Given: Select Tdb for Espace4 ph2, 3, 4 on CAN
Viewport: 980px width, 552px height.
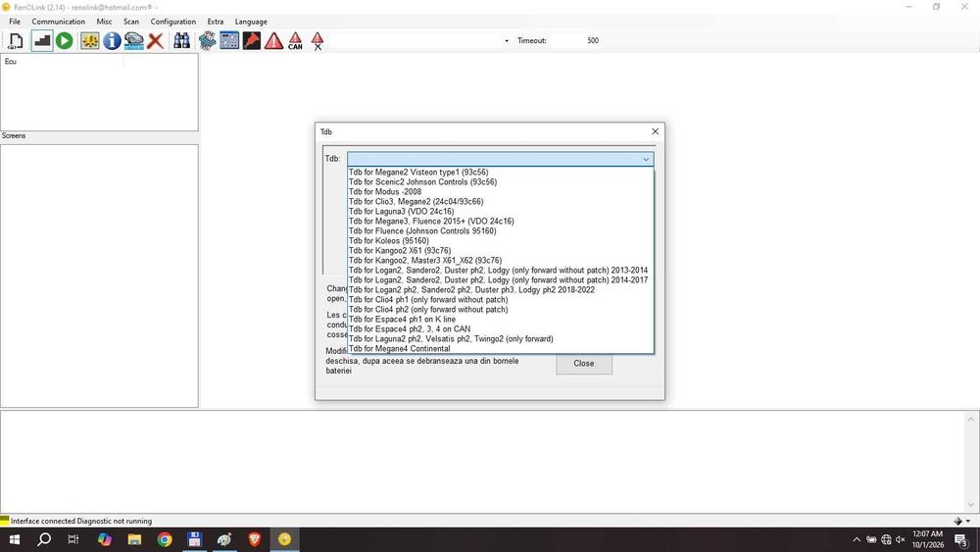Looking at the screenshot, I should (x=501, y=328).
